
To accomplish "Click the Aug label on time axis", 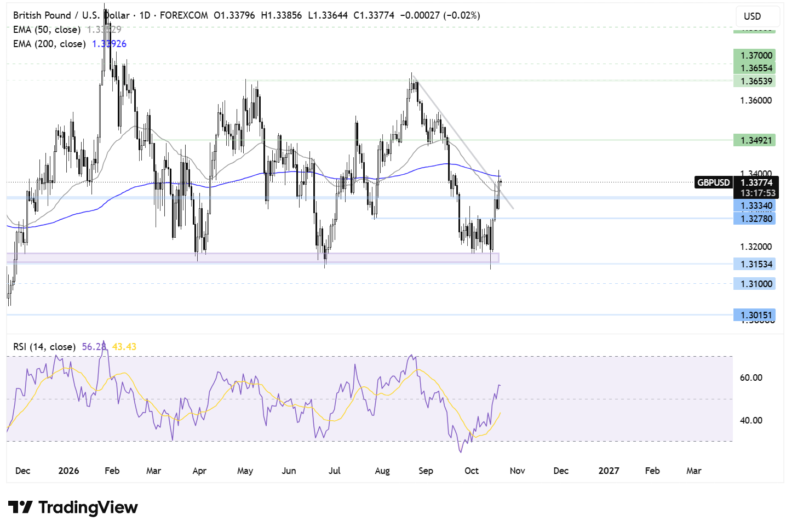I will (x=382, y=471).
